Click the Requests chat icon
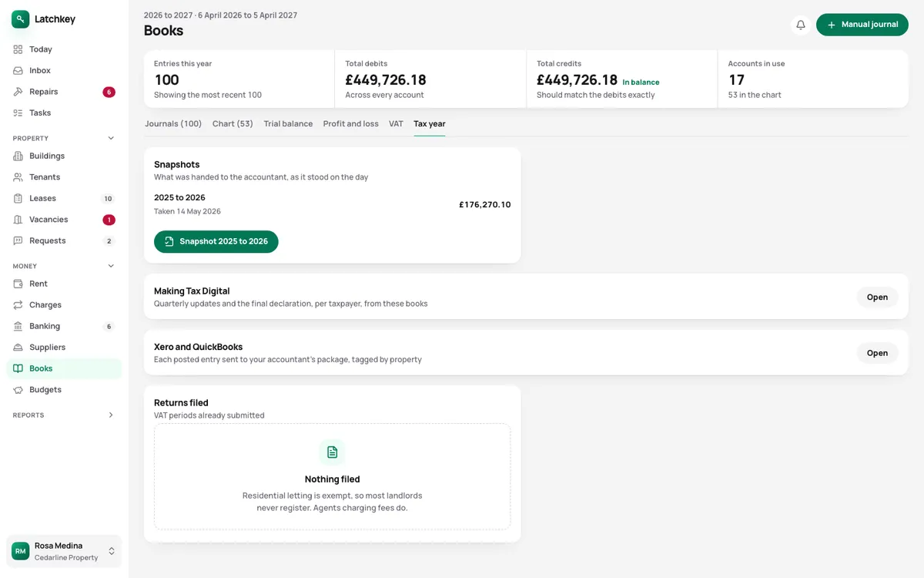Viewport: 924px width, 578px height. pyautogui.click(x=18, y=241)
